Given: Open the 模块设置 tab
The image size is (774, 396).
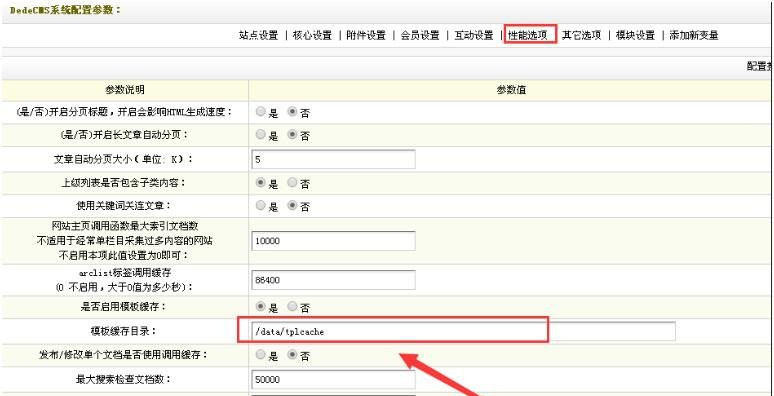Looking at the screenshot, I should pos(635,36).
